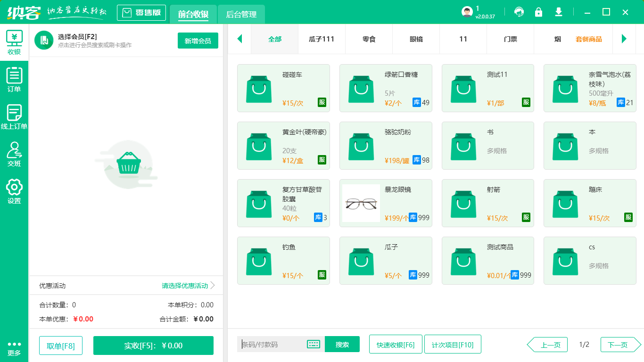
Task: Go to the next page of products
Action: tap(618, 345)
